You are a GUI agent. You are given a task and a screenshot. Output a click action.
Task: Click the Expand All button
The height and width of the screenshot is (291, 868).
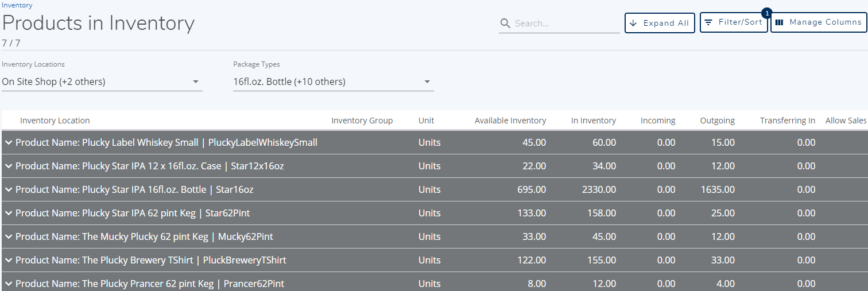pos(660,23)
